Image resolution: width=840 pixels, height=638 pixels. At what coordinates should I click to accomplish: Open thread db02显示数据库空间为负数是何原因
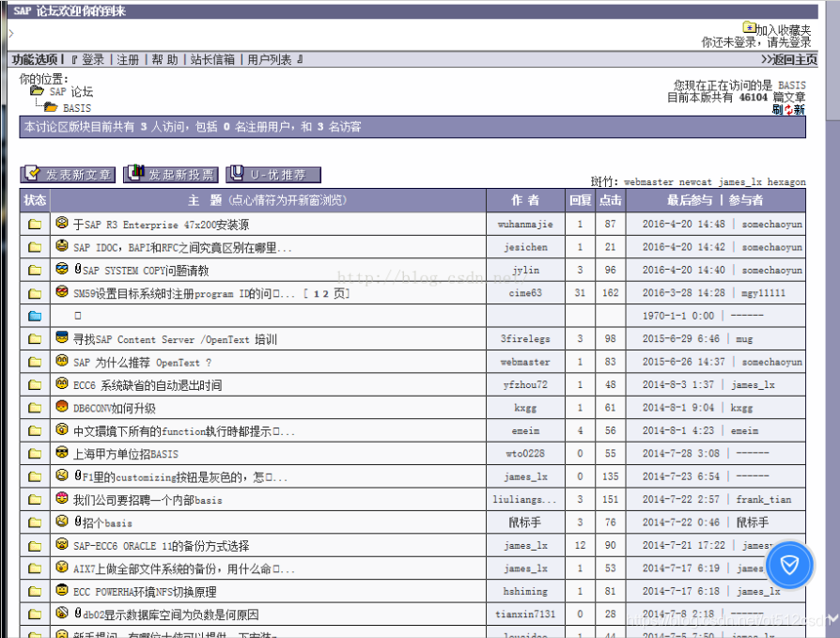171,615
